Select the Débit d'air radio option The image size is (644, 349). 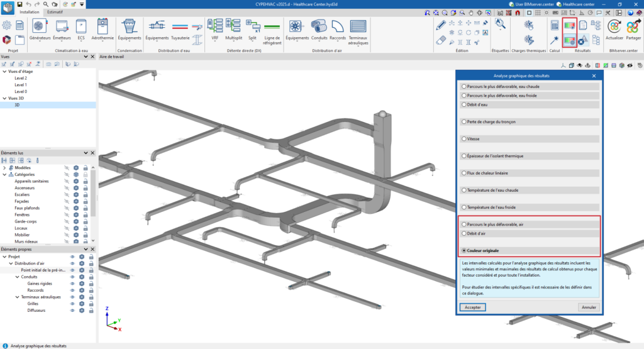pyautogui.click(x=464, y=233)
